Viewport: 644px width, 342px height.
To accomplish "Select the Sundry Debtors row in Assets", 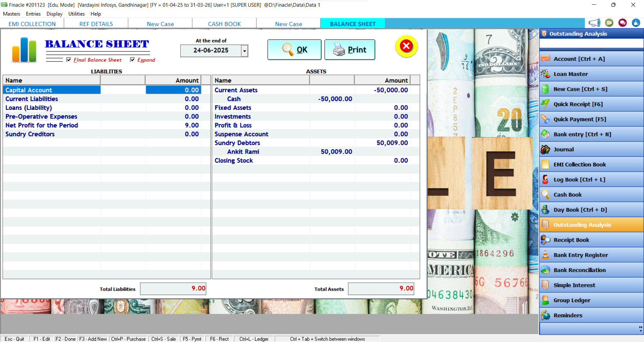I will (x=237, y=143).
